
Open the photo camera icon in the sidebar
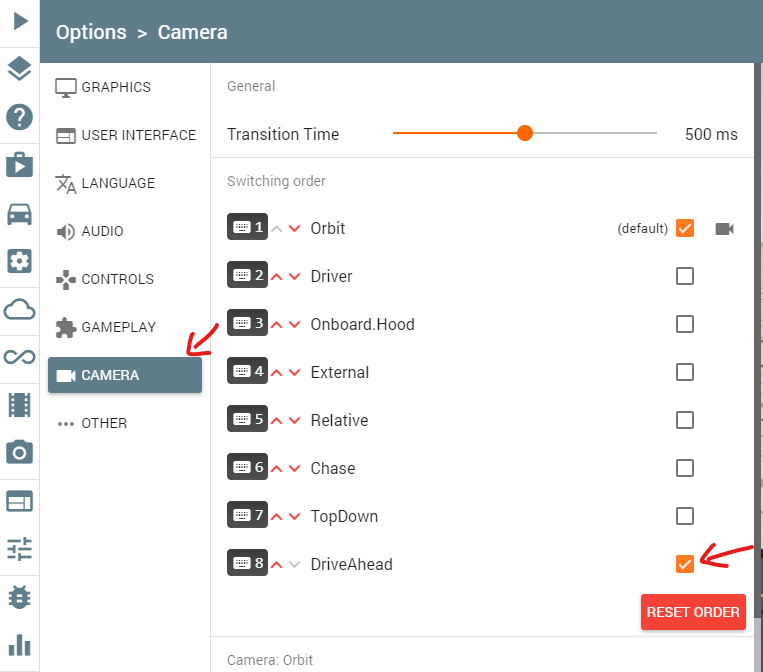[x=20, y=453]
